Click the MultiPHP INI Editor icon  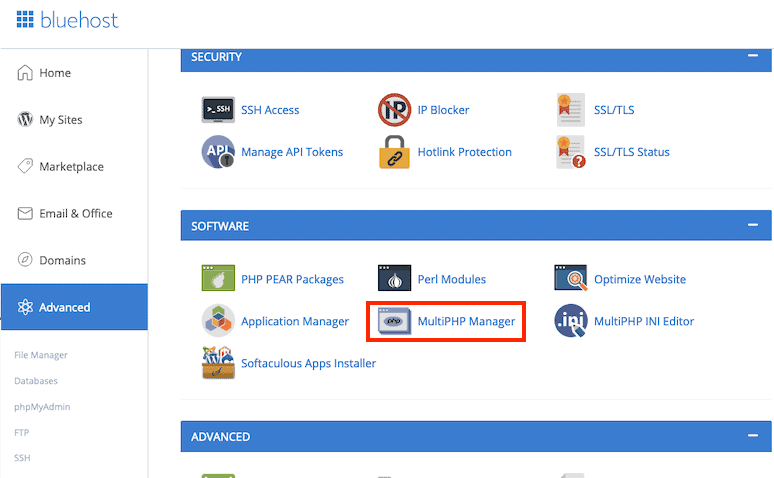coord(571,320)
